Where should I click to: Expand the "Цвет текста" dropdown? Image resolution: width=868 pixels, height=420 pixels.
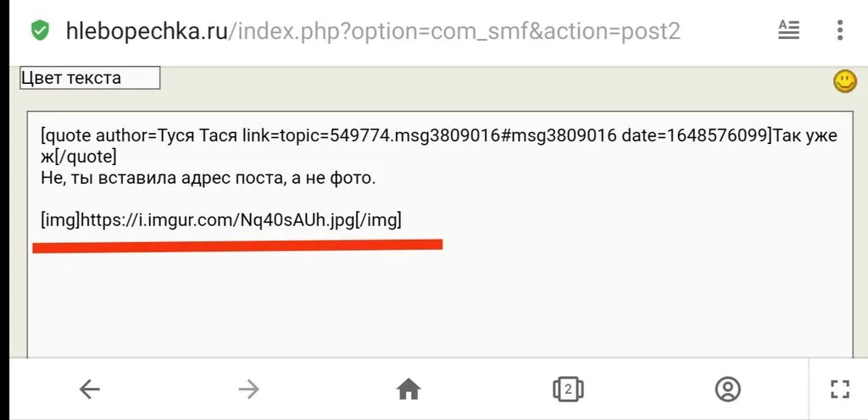click(x=90, y=78)
